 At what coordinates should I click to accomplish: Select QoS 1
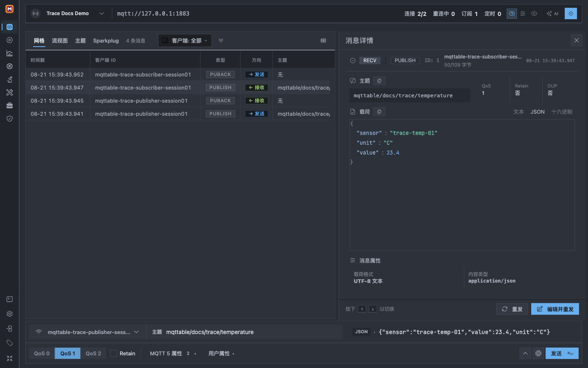(68, 353)
